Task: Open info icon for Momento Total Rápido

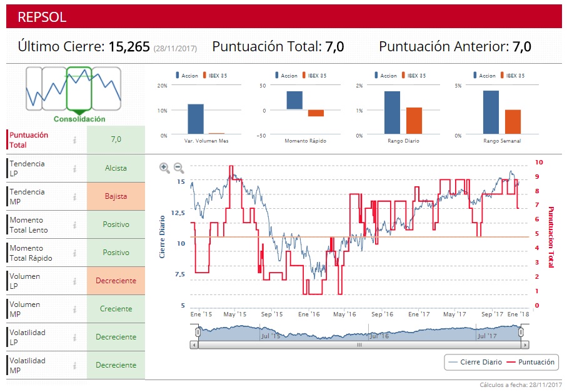Action: click(x=75, y=253)
